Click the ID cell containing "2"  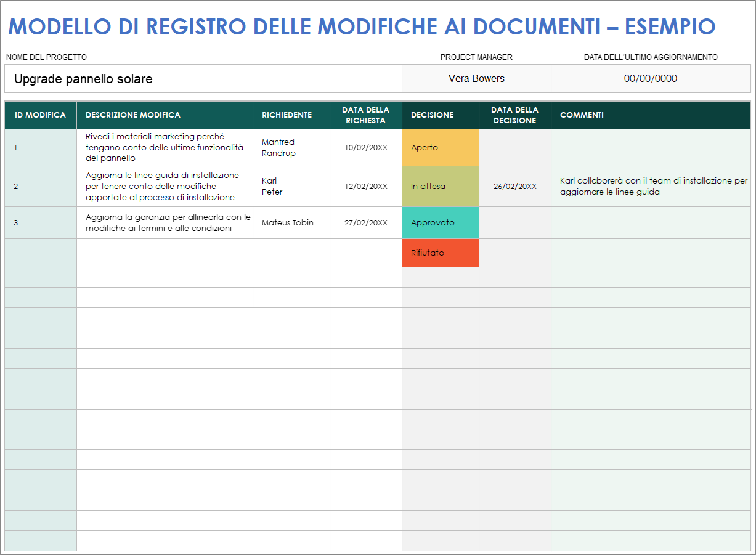click(40, 185)
